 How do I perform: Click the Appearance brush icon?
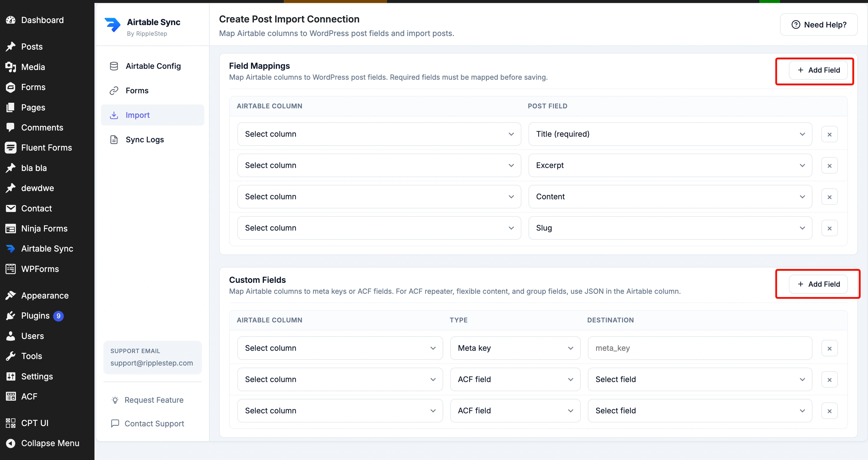coord(11,296)
